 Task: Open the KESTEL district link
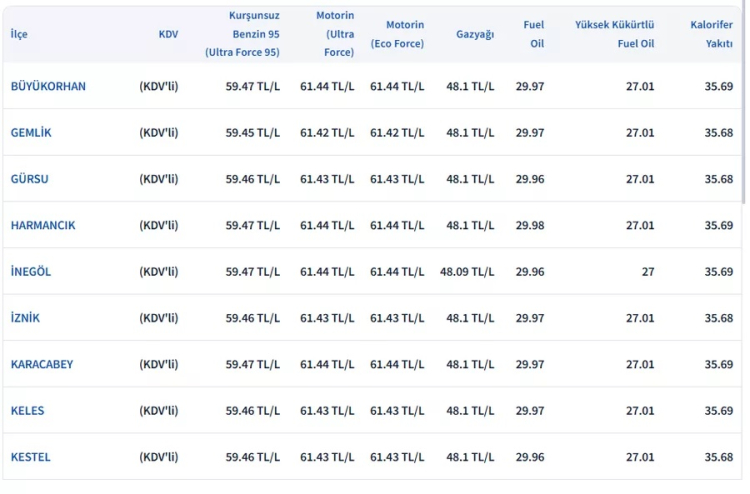[31, 457]
